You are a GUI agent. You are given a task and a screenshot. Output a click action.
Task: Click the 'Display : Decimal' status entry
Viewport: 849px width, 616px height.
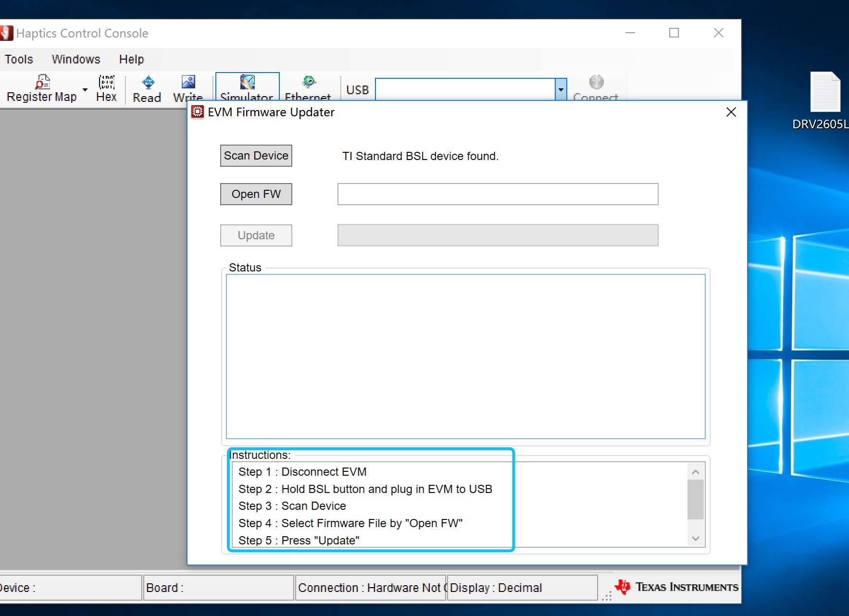pos(522,588)
